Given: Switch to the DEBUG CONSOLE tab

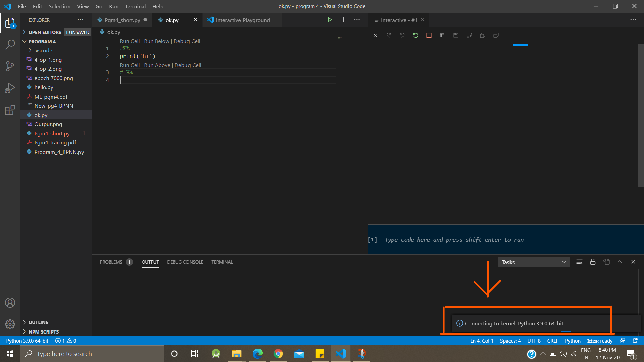Looking at the screenshot, I should 185,262.
